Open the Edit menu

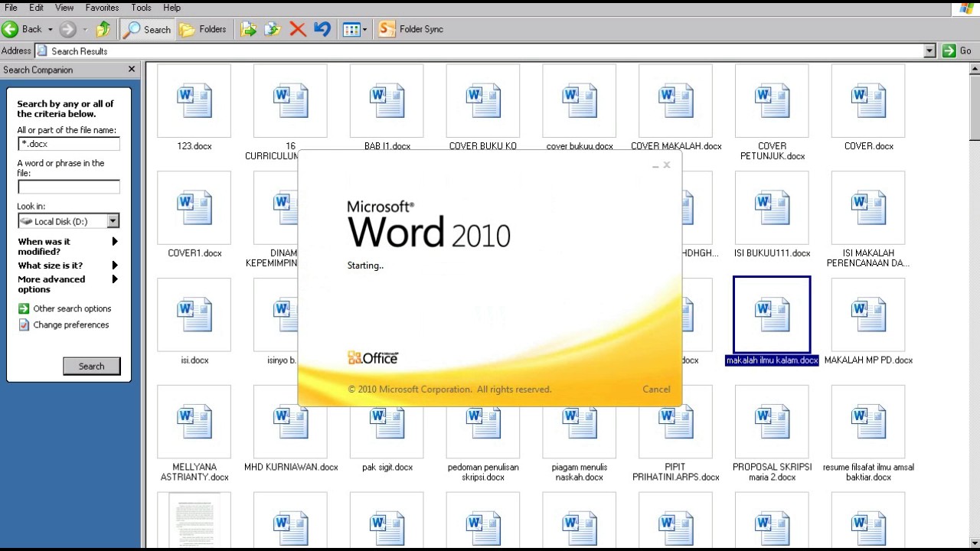tap(36, 8)
